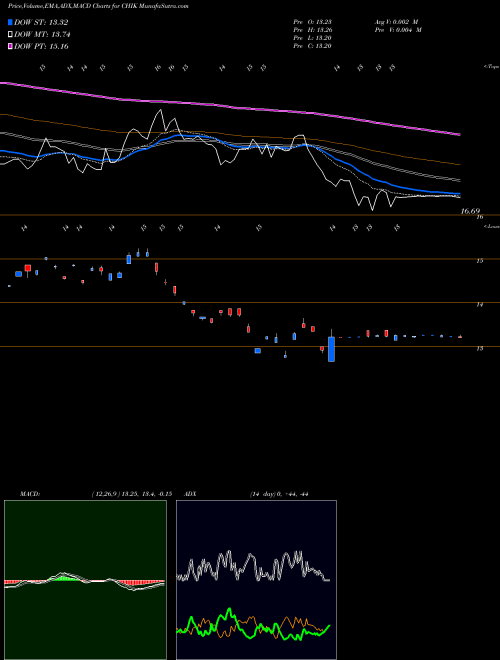The width and height of the screenshot is (500, 660).
Task: Click the 'Pre V: 0.004 M' value
Action: pos(398,30)
